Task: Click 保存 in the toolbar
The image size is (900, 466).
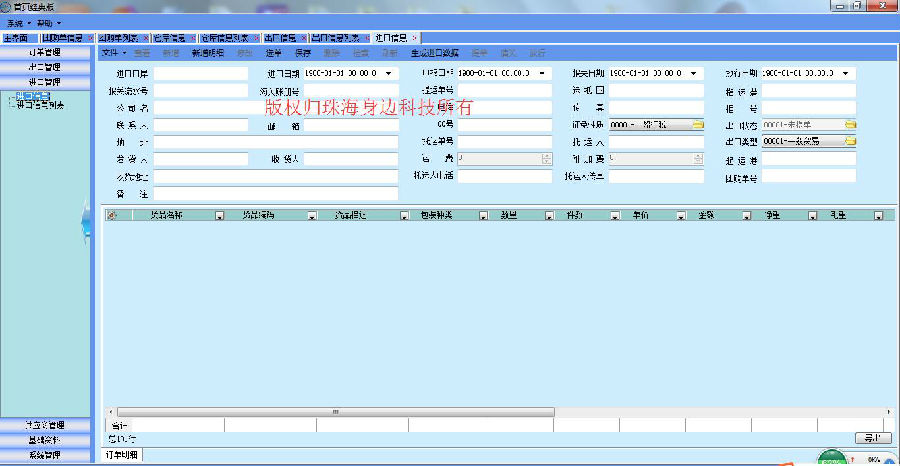Action: tap(302, 53)
